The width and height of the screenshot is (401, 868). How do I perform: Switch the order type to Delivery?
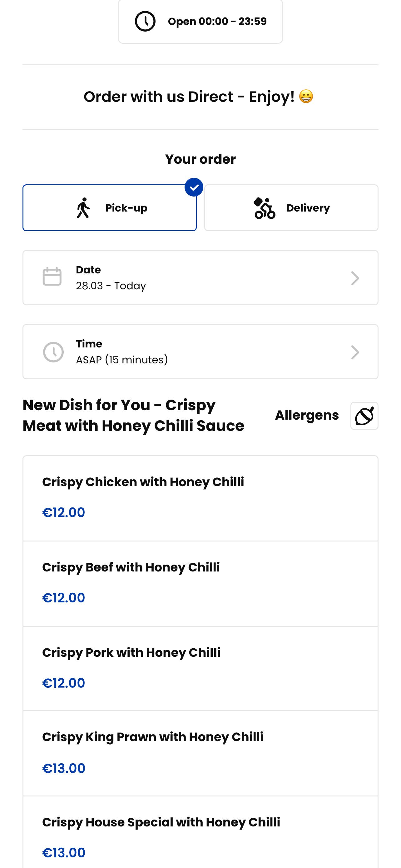point(291,208)
